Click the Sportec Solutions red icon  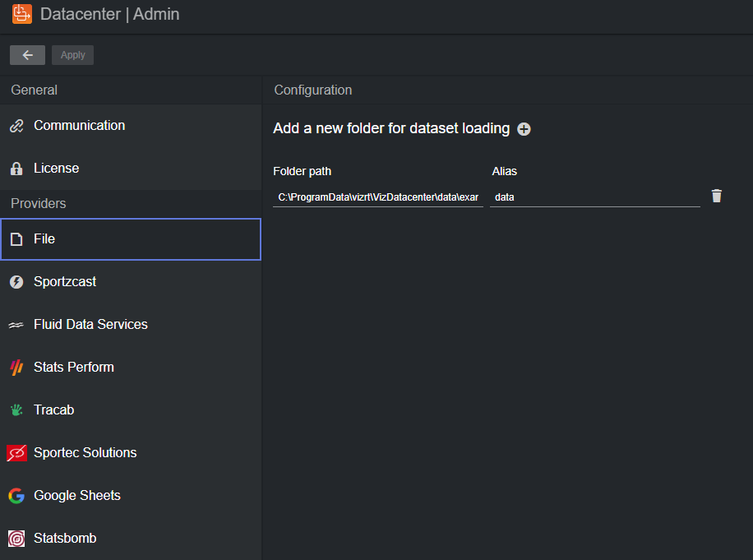pyautogui.click(x=16, y=453)
